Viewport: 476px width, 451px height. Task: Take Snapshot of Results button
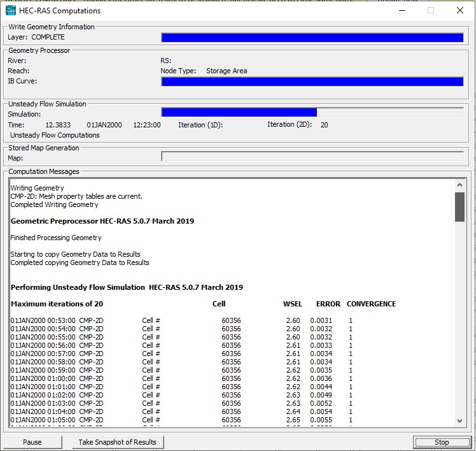tap(118, 442)
